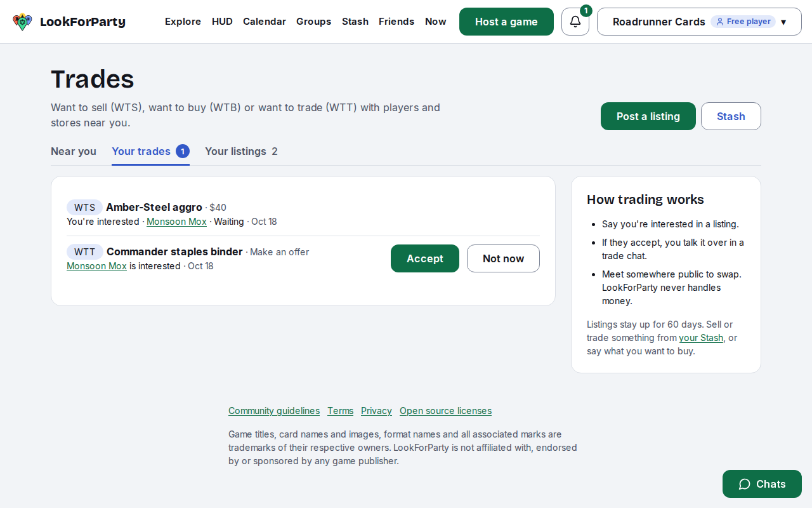This screenshot has width=812, height=508.
Task: Accept the Commander staples binder trade
Action: [425, 258]
